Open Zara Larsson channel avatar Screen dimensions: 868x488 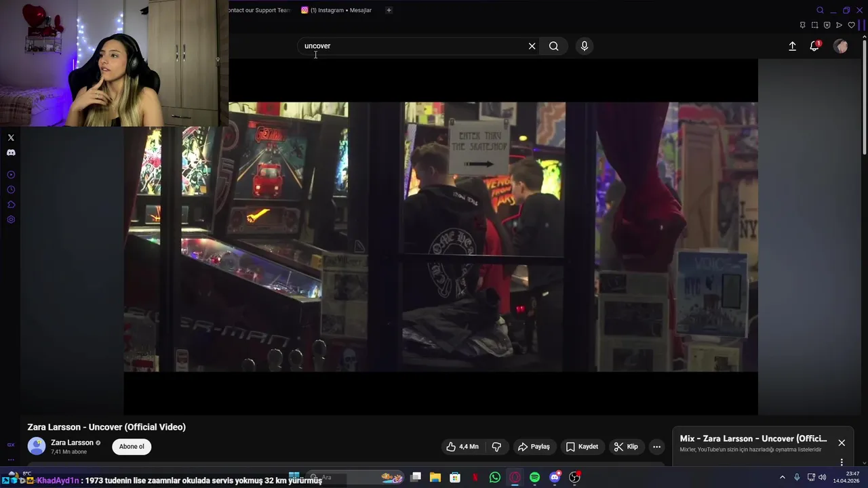(x=37, y=446)
